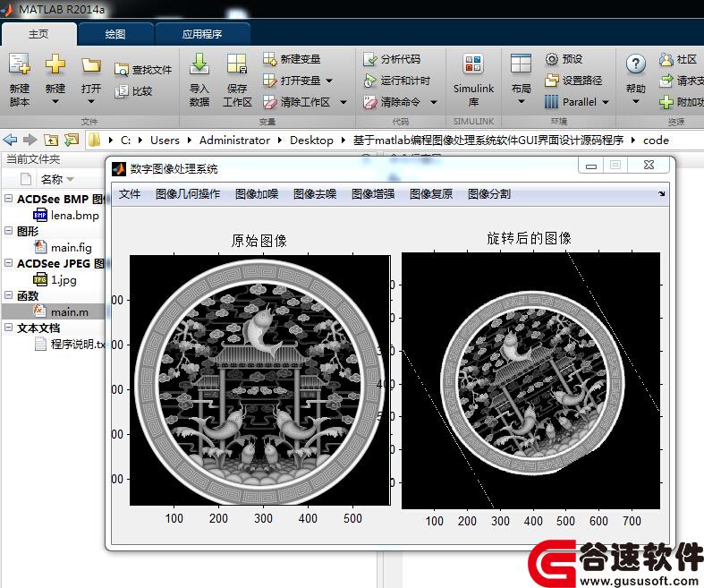704x588 pixels.
Task: Click Clear Workspace (清除工作区)
Action: tap(297, 102)
